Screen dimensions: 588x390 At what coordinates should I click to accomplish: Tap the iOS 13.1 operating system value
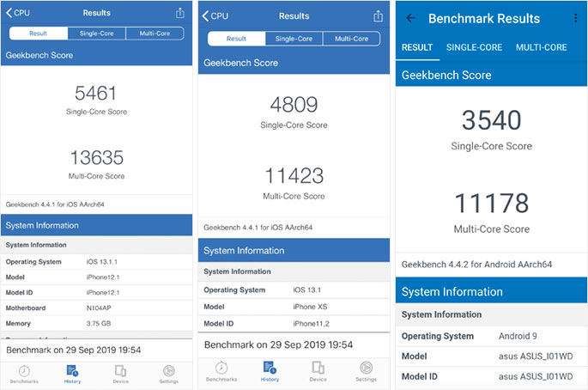pos(306,290)
